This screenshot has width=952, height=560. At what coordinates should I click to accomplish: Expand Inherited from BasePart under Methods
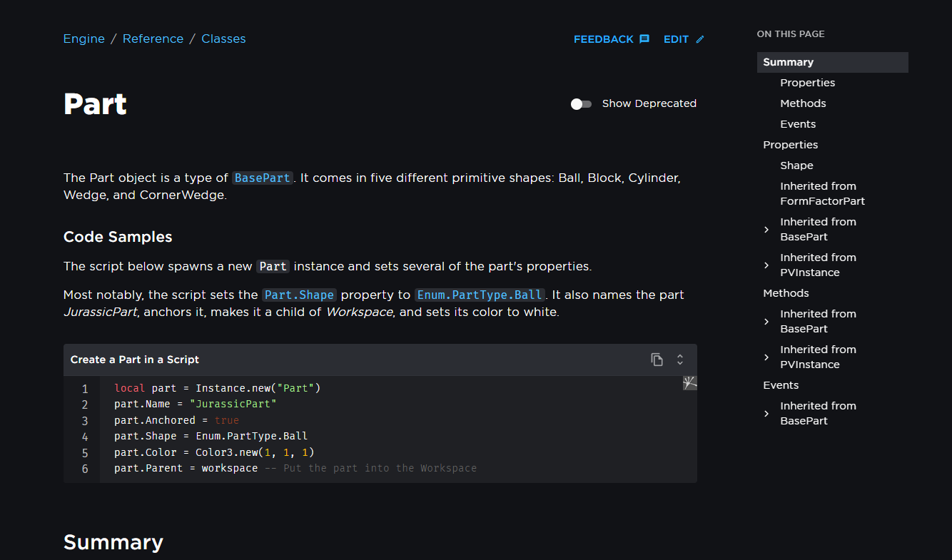(x=766, y=322)
